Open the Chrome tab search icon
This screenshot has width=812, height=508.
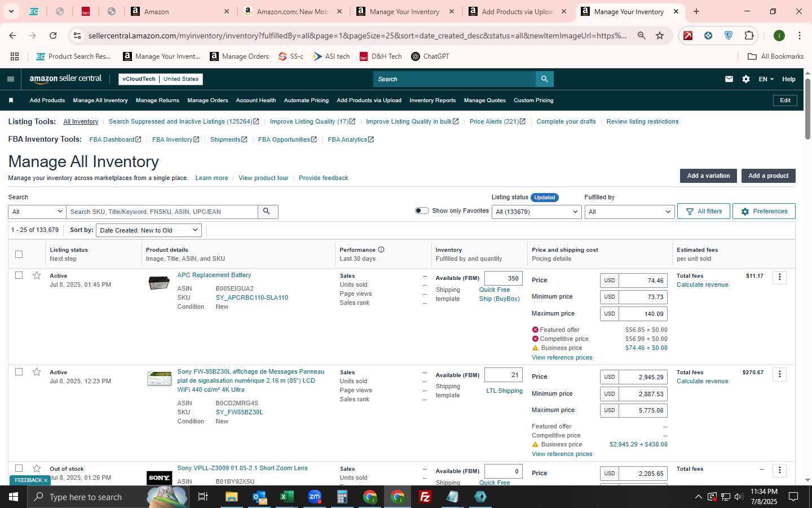click(x=11, y=11)
